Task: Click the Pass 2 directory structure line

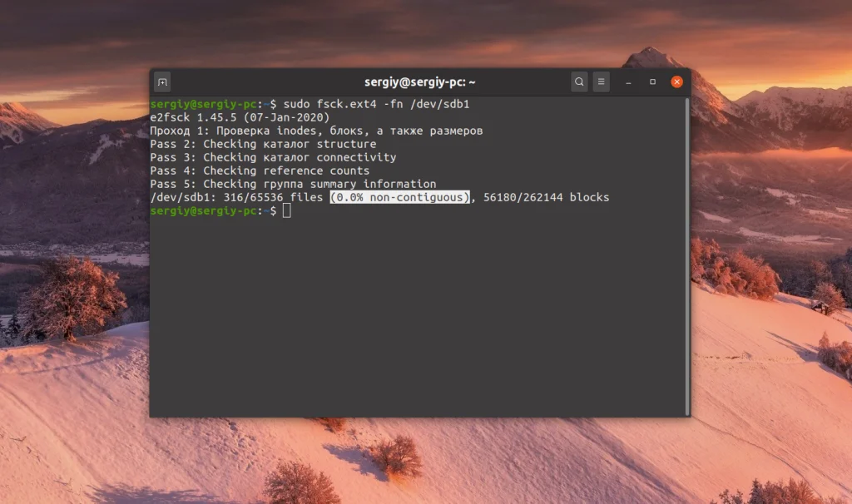Action: [262, 144]
